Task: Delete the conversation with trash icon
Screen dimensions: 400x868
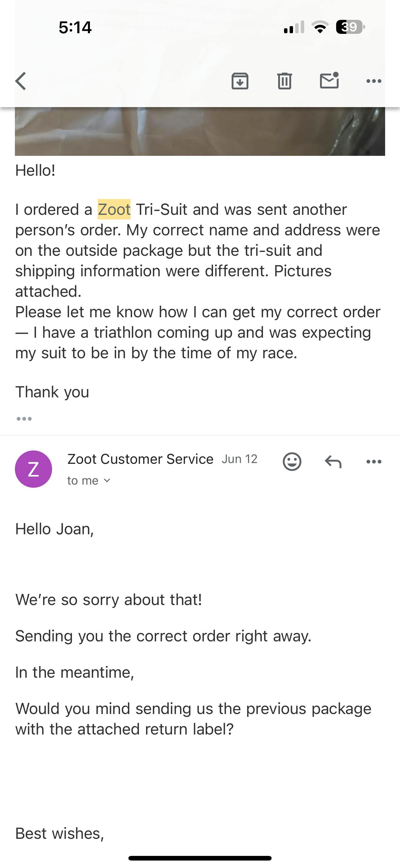Action: [x=285, y=81]
